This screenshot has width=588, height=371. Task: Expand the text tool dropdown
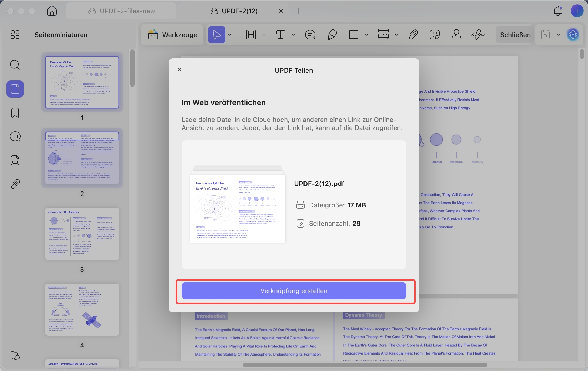(294, 35)
